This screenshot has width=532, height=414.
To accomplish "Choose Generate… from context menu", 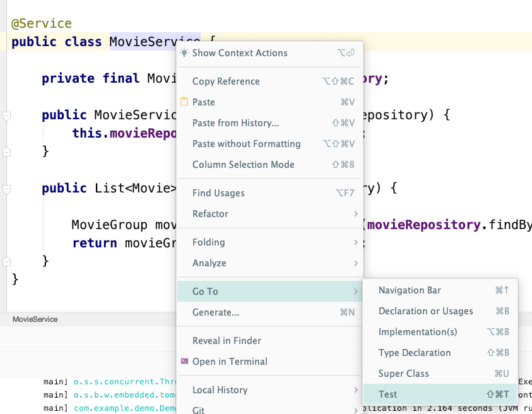I will [x=270, y=312].
